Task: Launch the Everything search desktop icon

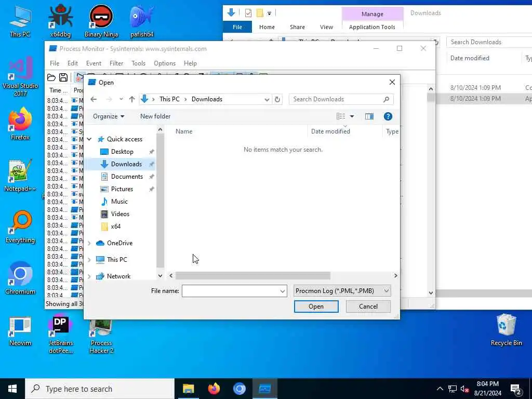Action: click(20, 227)
